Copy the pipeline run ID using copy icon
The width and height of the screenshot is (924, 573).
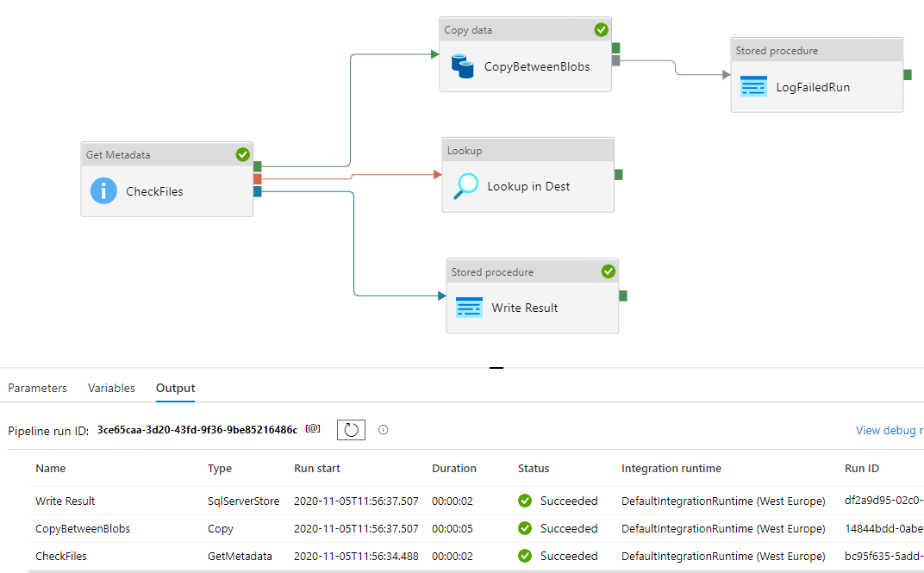[313, 428]
